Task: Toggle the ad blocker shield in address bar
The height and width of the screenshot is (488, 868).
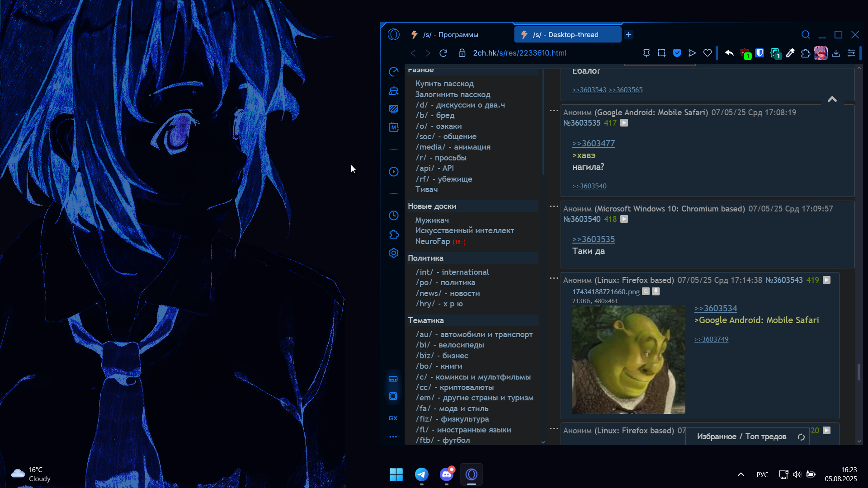Action: pyautogui.click(x=677, y=53)
